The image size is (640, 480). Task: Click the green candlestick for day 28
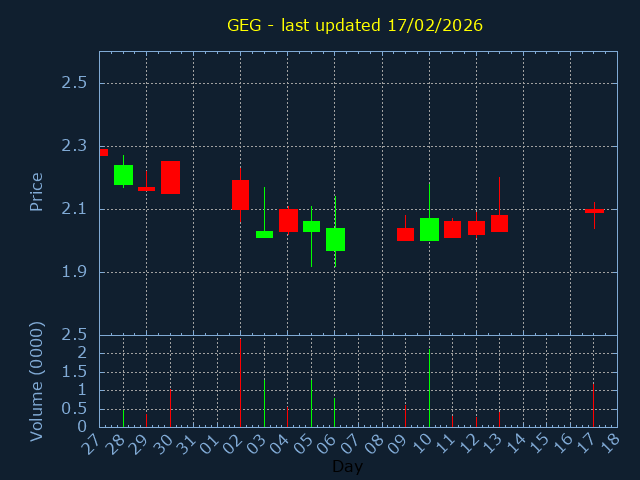(x=123, y=175)
